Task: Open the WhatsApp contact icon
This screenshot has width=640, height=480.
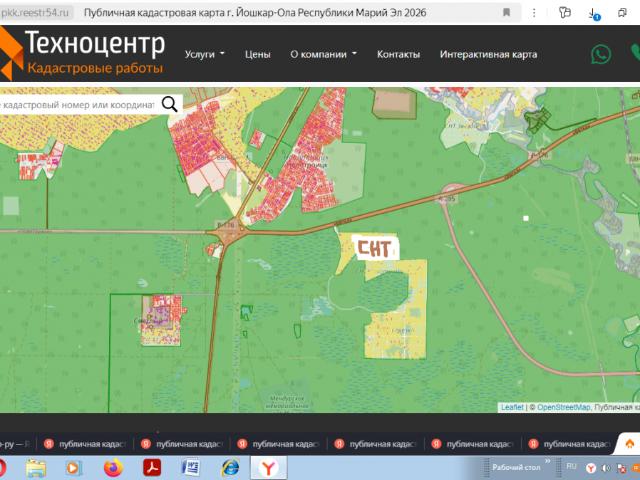Action: point(601,54)
